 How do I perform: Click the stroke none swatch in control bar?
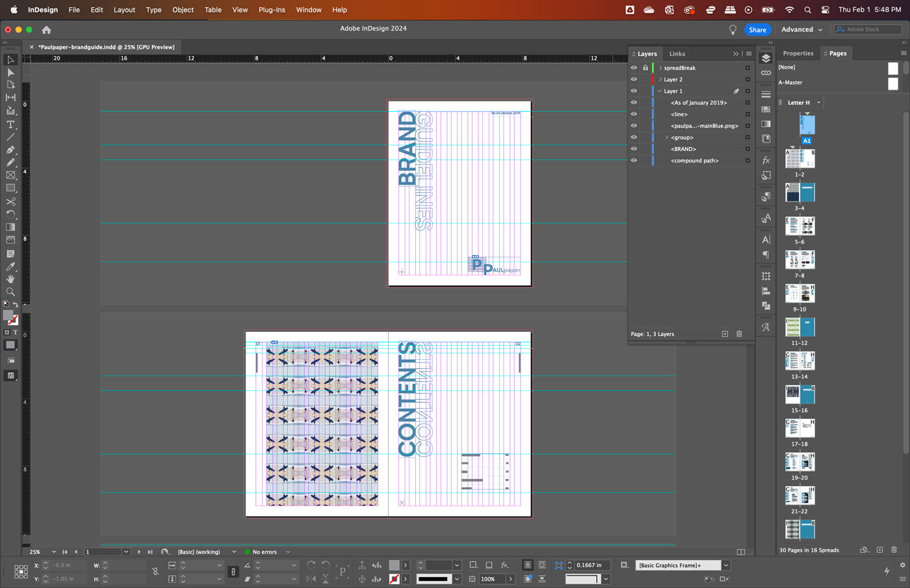pyautogui.click(x=394, y=579)
